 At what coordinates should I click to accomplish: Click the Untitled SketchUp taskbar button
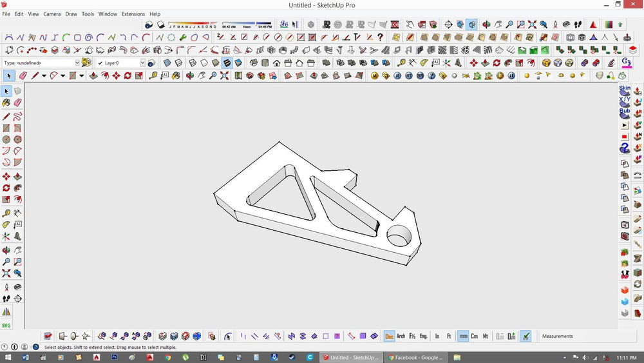pos(352,357)
